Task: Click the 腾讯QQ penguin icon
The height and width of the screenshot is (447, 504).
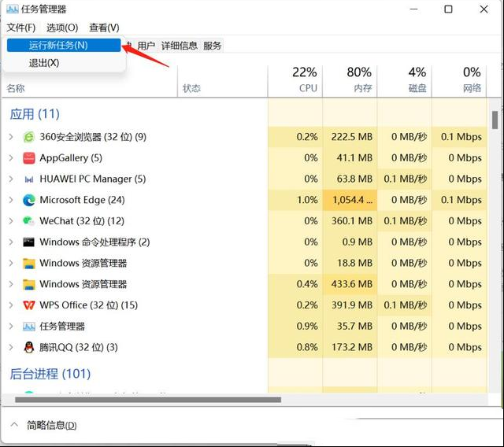Action: 28,347
